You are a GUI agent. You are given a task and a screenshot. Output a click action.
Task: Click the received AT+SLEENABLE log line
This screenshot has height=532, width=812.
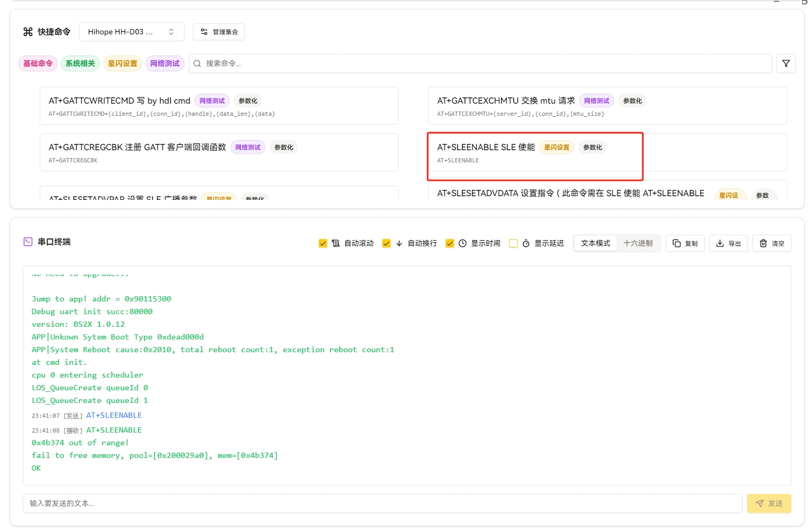(x=87, y=430)
